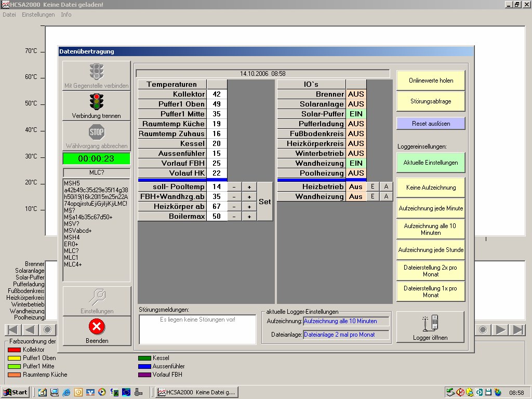532x399 pixels.
Task: Click the red Kollektor color swatch
Action: click(14, 350)
